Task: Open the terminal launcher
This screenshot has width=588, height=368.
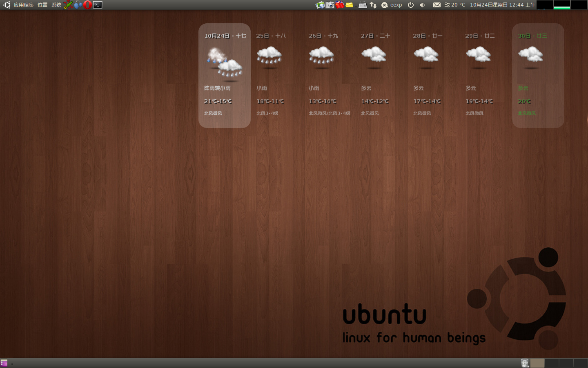Action: coord(98,5)
